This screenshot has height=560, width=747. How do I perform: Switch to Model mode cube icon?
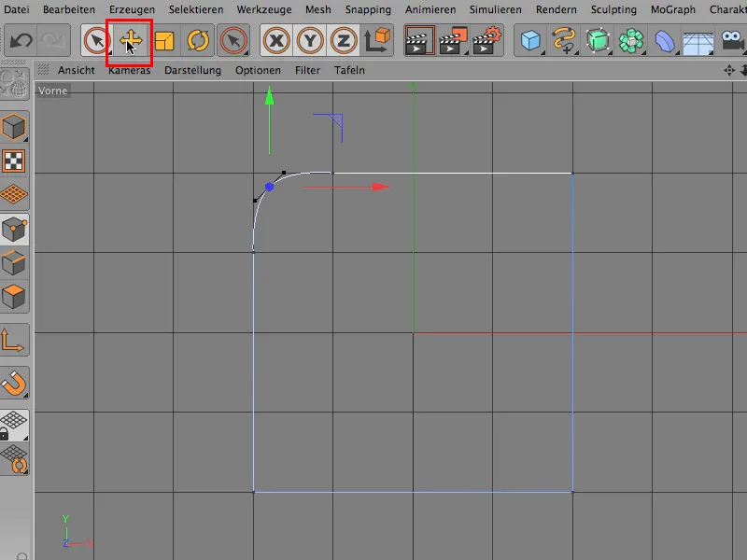14,127
